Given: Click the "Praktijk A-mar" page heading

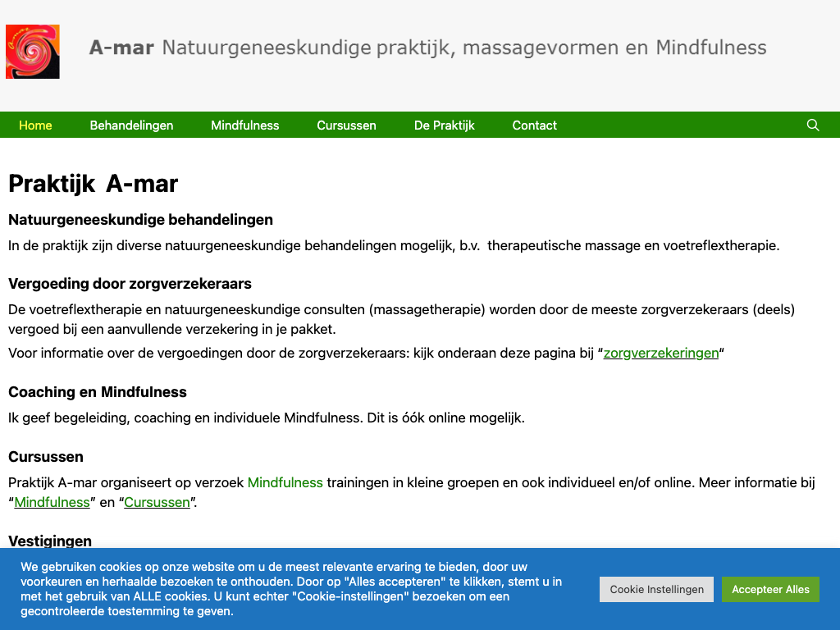Looking at the screenshot, I should (x=93, y=184).
